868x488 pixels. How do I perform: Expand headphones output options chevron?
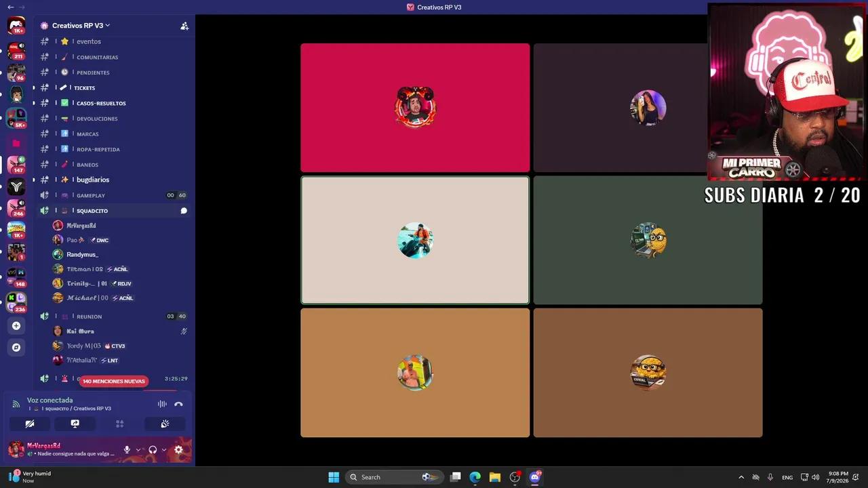click(164, 449)
